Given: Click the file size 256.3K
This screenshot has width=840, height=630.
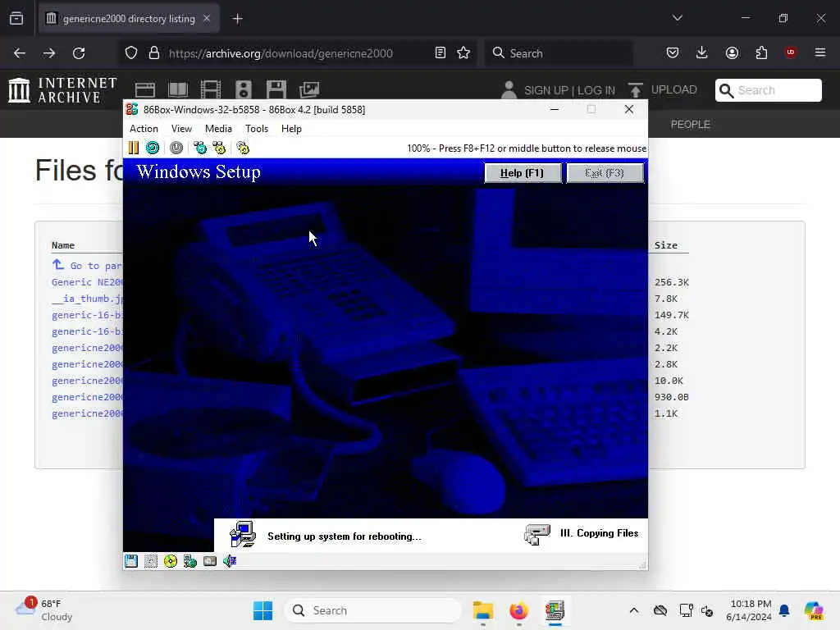Looking at the screenshot, I should [671, 282].
